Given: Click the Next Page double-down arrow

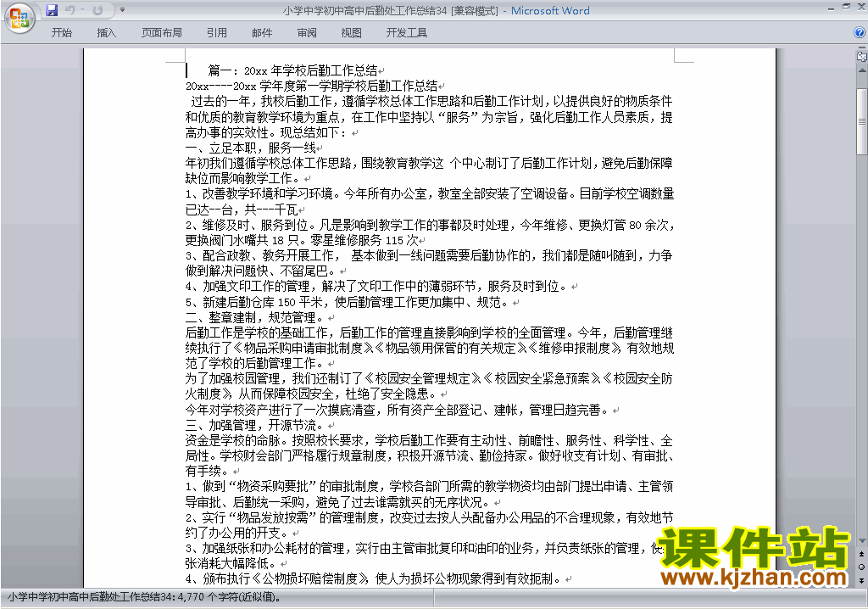Looking at the screenshot, I should click(862, 580).
